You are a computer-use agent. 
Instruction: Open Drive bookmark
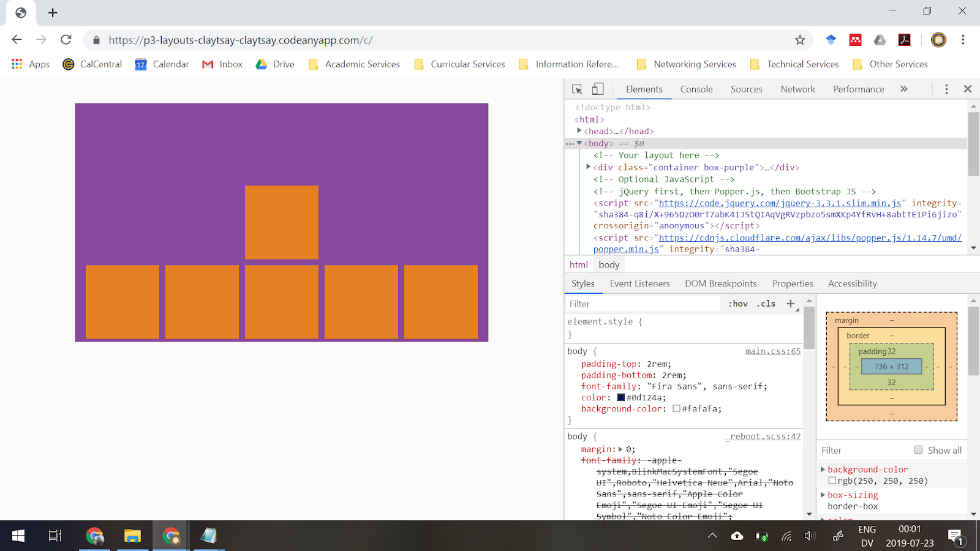tap(275, 64)
